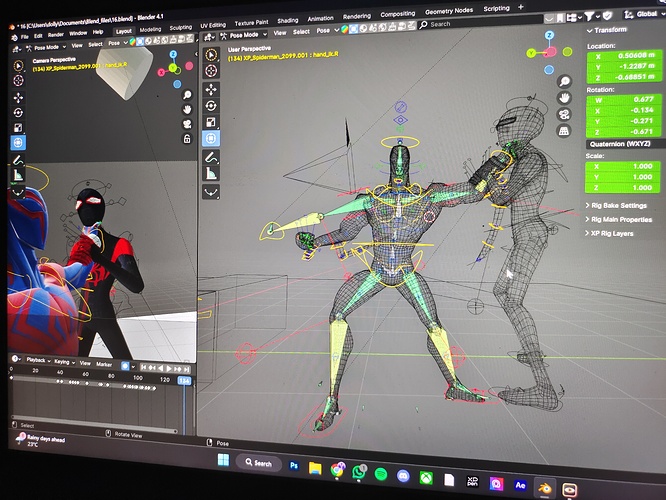Viewport: 666px width, 500px height.
Task: Toggle the camera view icon in main viewport
Action: click(564, 114)
